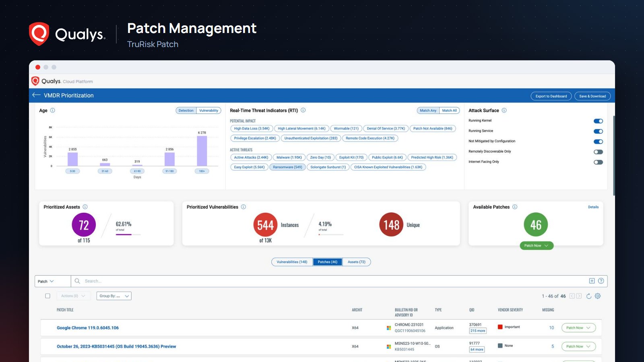
Task: Open the Patch search type dropdown
Action: pos(53,281)
